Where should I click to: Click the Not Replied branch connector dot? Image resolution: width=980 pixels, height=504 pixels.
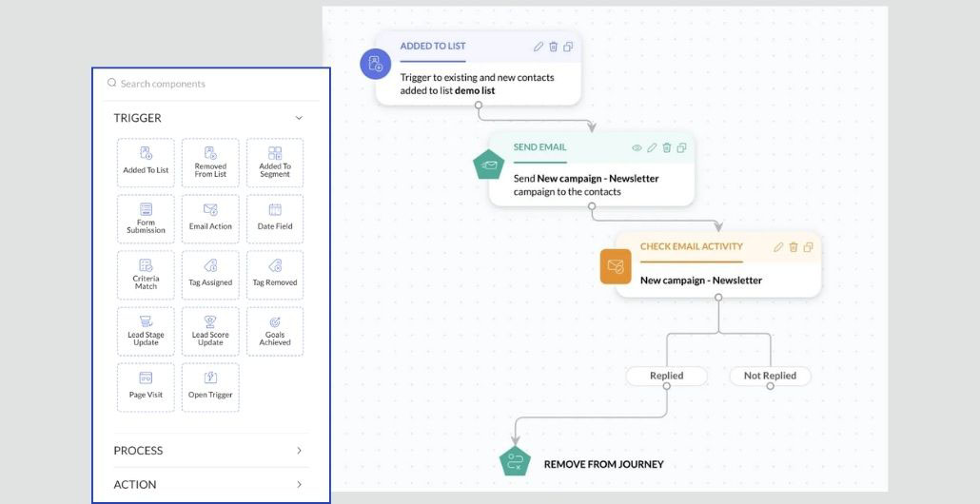point(770,386)
